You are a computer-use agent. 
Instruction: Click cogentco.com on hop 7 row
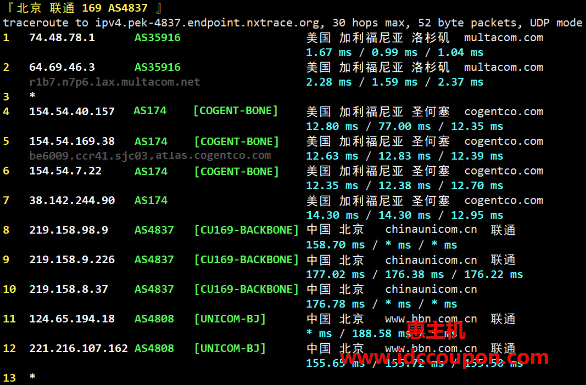point(504,200)
